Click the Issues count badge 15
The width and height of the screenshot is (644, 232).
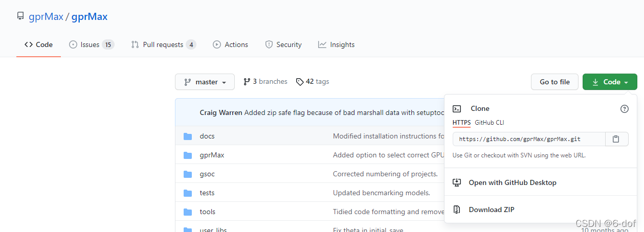coord(107,44)
